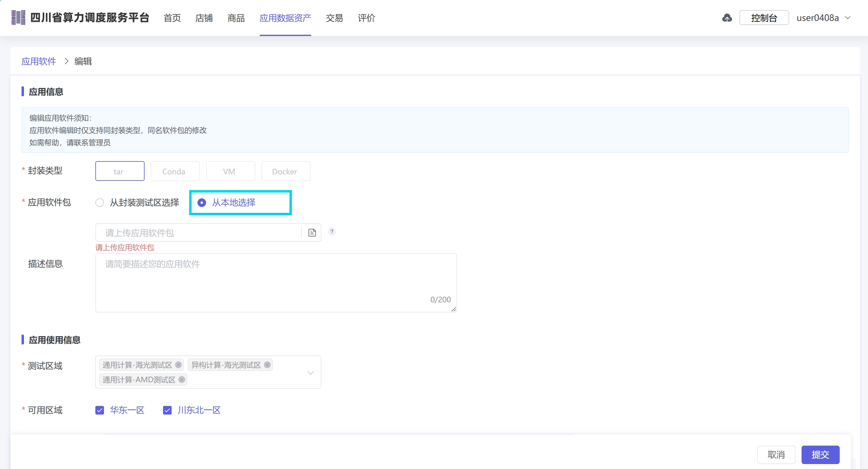
Task: Click the breadcrumb arrow separator
Action: (x=66, y=61)
